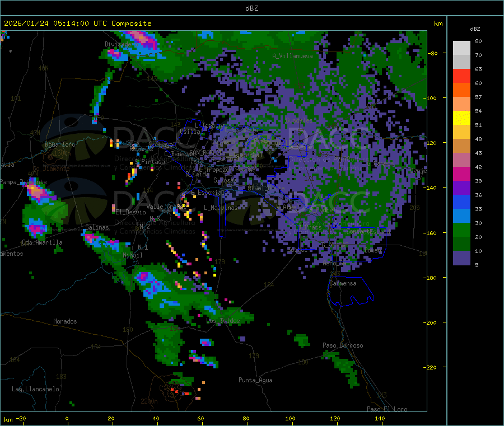Click the dBZ title at top

(x=251, y=8)
